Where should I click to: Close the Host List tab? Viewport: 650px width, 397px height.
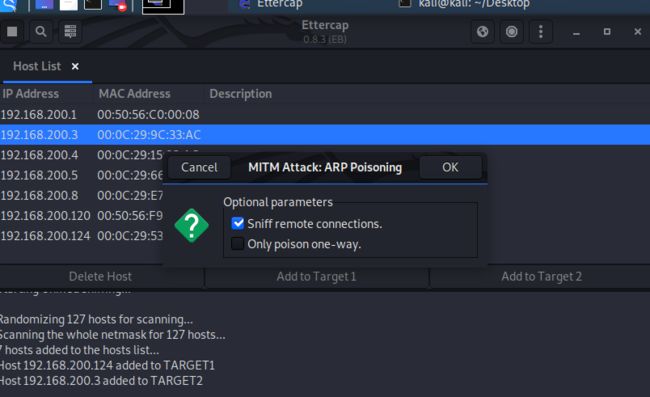(75, 66)
